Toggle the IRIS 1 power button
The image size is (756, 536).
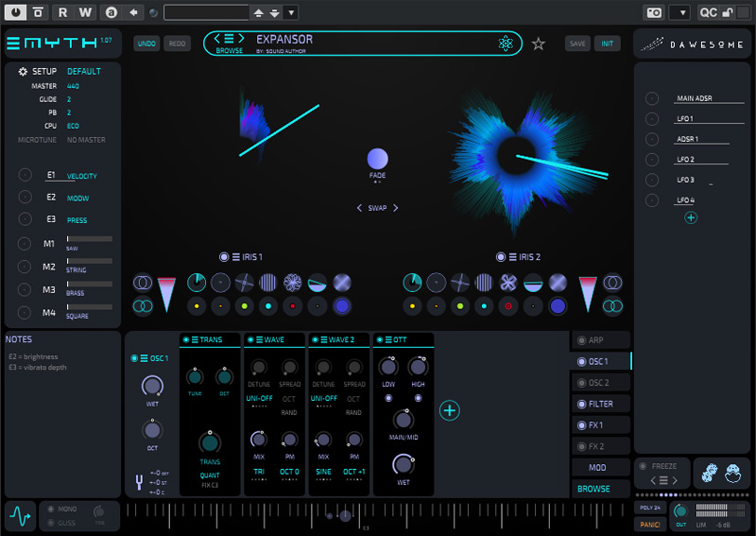(x=224, y=257)
